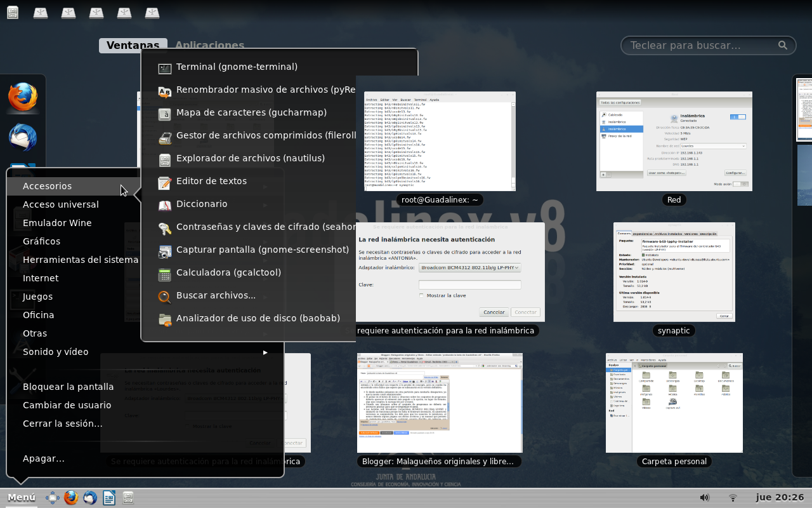Image resolution: width=812 pixels, height=508 pixels.
Task: Select Cableado in the Red window sidebar
Action: 621,115
